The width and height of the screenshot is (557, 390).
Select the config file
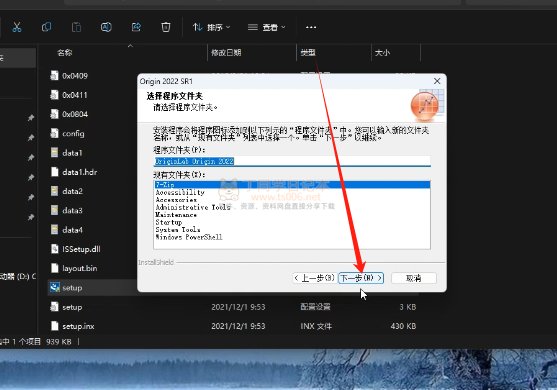coord(73,134)
